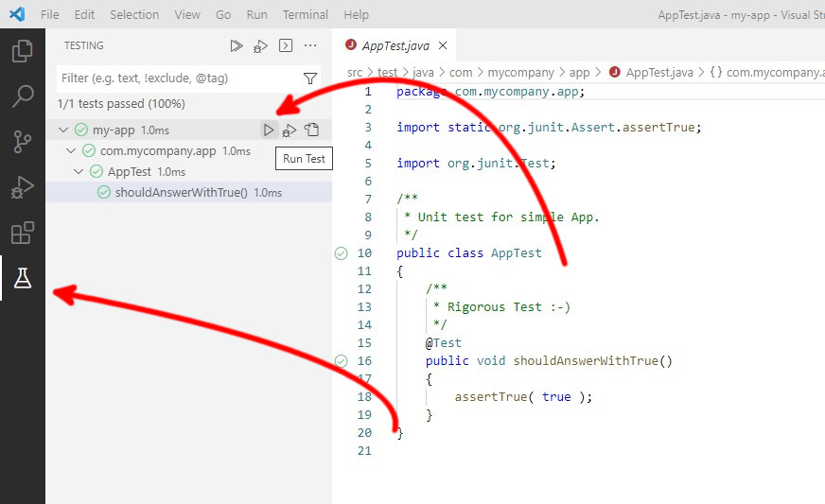825x504 pixels.
Task: Run all tests from Testing header
Action: [237, 45]
